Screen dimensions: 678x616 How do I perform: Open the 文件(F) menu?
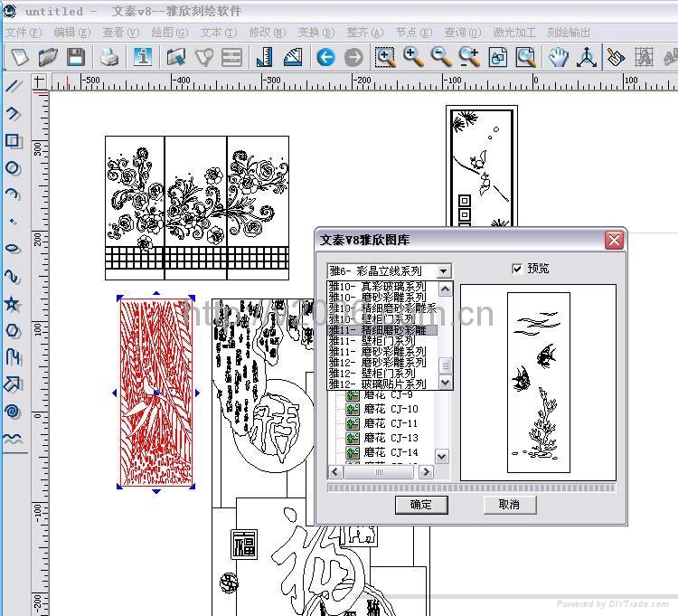(24, 33)
